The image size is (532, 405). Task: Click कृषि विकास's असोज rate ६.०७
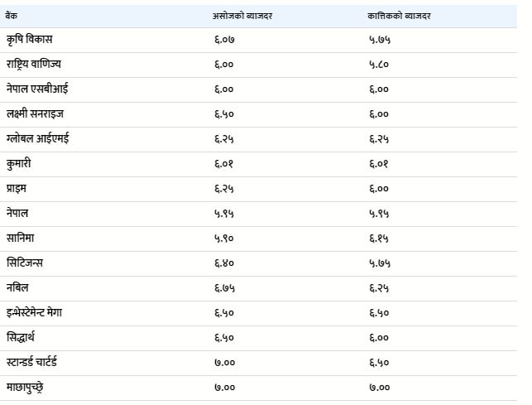pyautogui.click(x=224, y=40)
